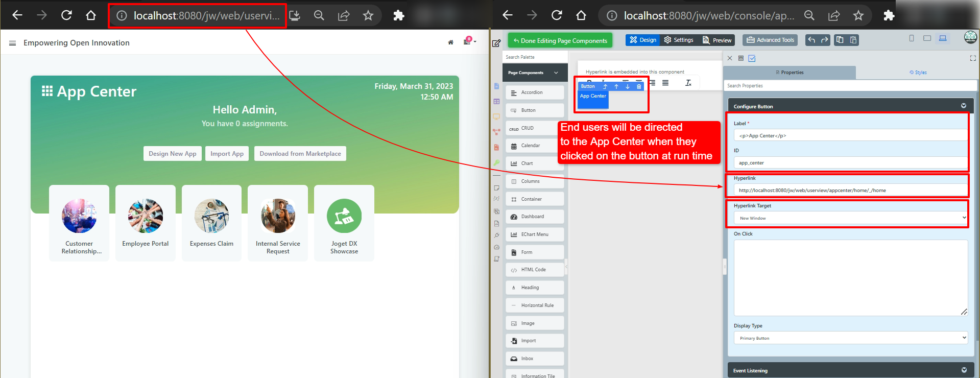Open the Customer Relationship app tile
Viewport: 980px width, 378px height.
79,223
